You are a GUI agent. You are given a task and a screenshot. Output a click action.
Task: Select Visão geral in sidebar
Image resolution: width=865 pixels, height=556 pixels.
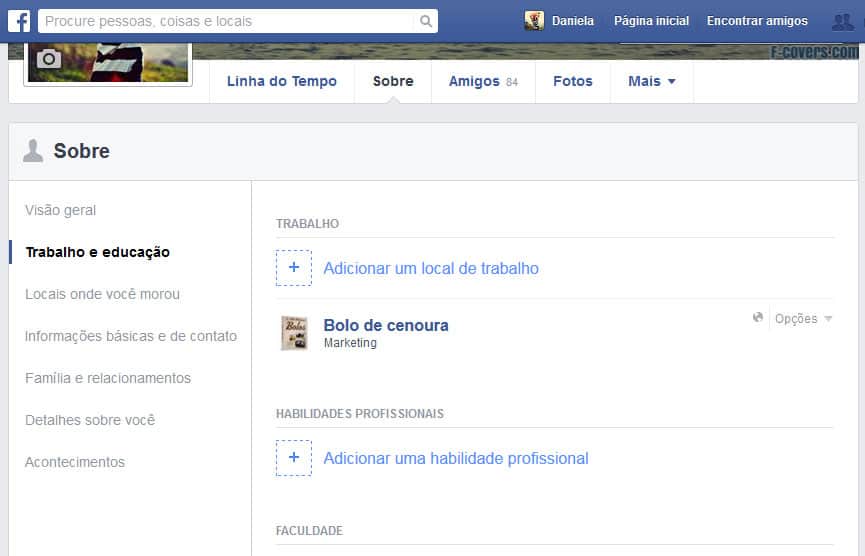(x=61, y=210)
